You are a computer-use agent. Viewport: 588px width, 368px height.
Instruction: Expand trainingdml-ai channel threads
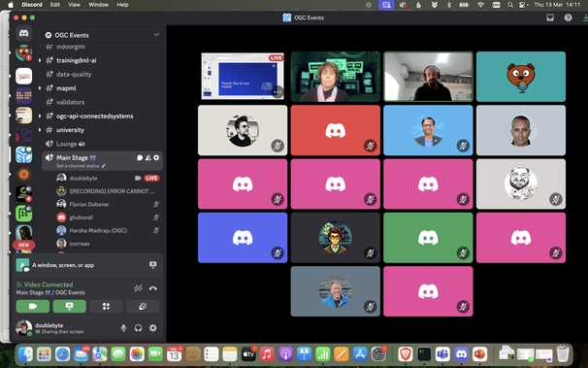[40, 60]
